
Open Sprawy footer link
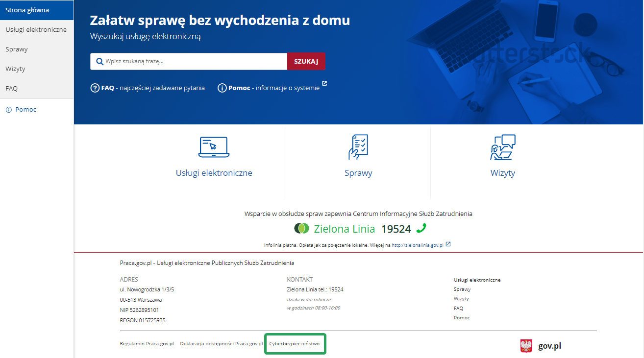coord(462,289)
